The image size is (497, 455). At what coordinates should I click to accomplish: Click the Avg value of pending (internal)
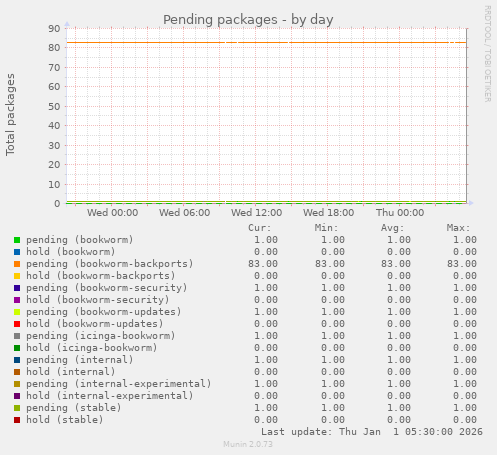[399, 360]
